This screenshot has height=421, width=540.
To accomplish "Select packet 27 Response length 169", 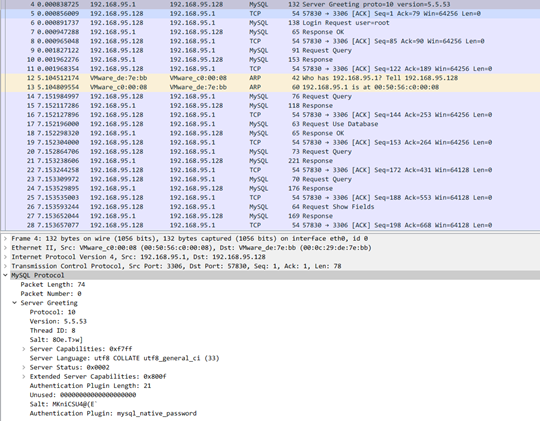I will click(x=270, y=216).
